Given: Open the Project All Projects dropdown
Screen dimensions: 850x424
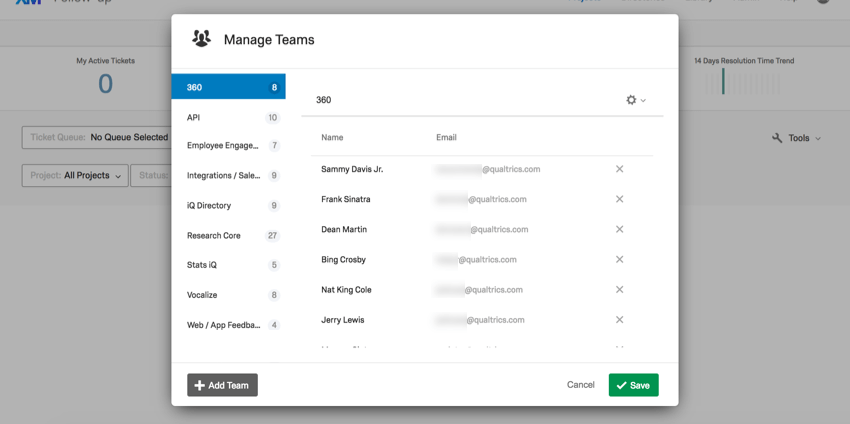Looking at the screenshot, I should 76,176.
